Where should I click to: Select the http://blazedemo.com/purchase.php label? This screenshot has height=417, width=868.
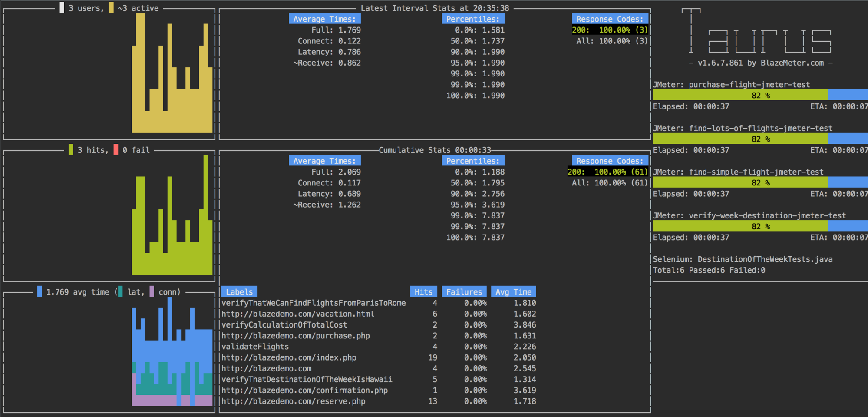[296, 335]
